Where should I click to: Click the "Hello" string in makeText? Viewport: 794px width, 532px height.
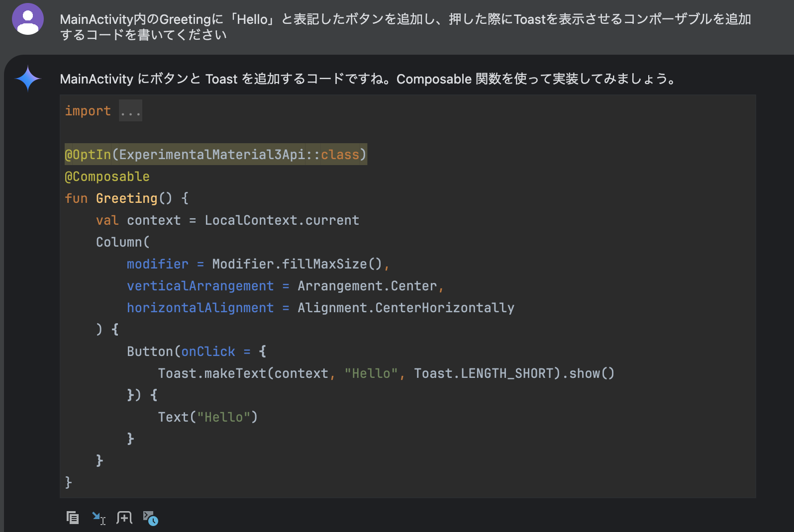(x=371, y=373)
